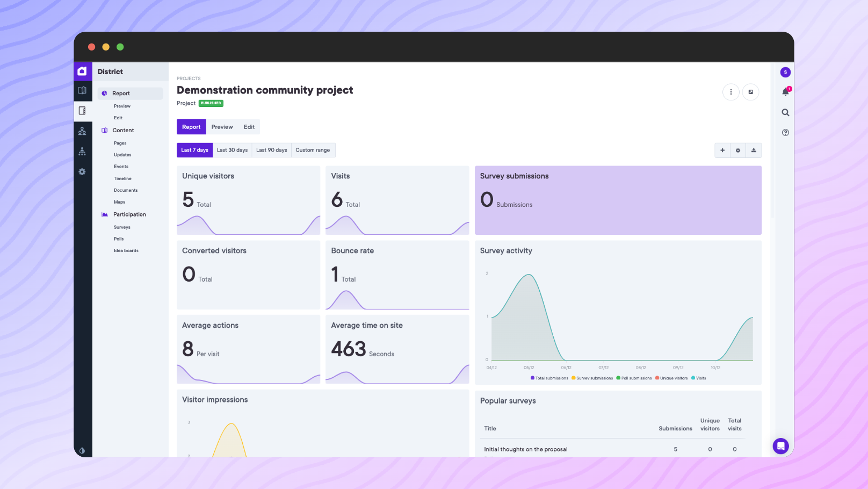Toggle Unique visitors legend item
This screenshot has width=868, height=489.
pos(671,378)
